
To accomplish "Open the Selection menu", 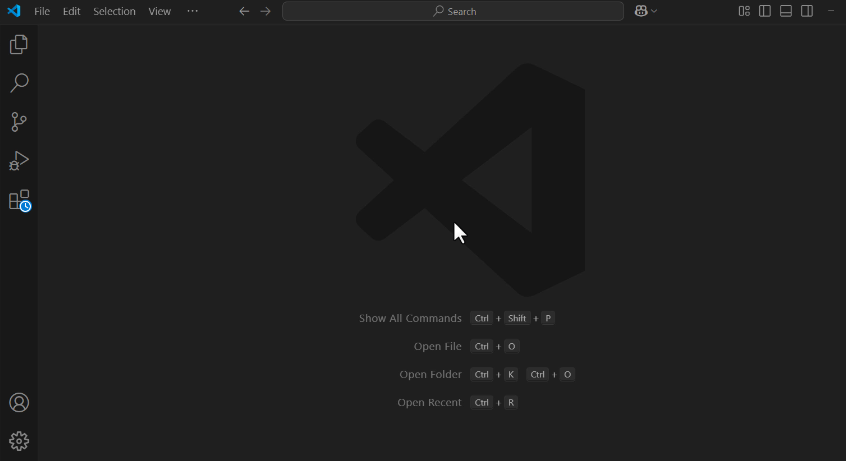I will click(114, 11).
